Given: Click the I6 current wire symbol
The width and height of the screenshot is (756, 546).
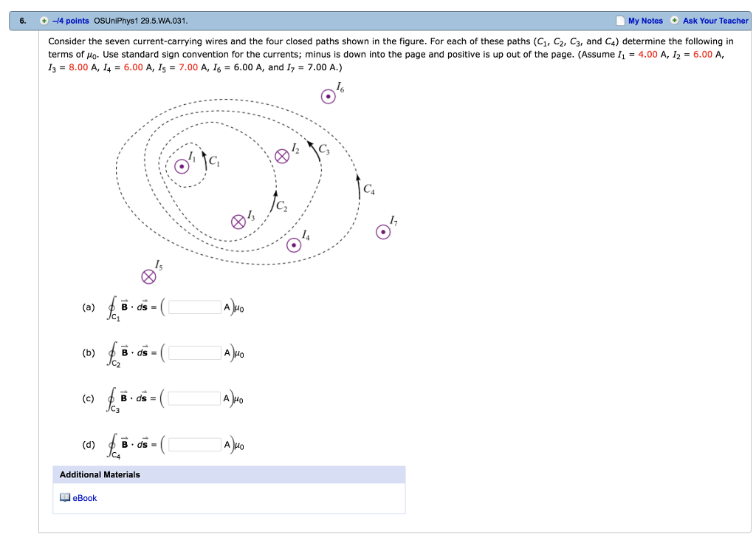Looking at the screenshot, I should tap(329, 97).
